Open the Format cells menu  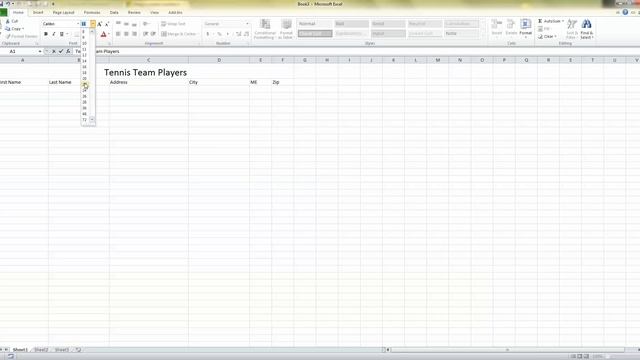[526, 28]
